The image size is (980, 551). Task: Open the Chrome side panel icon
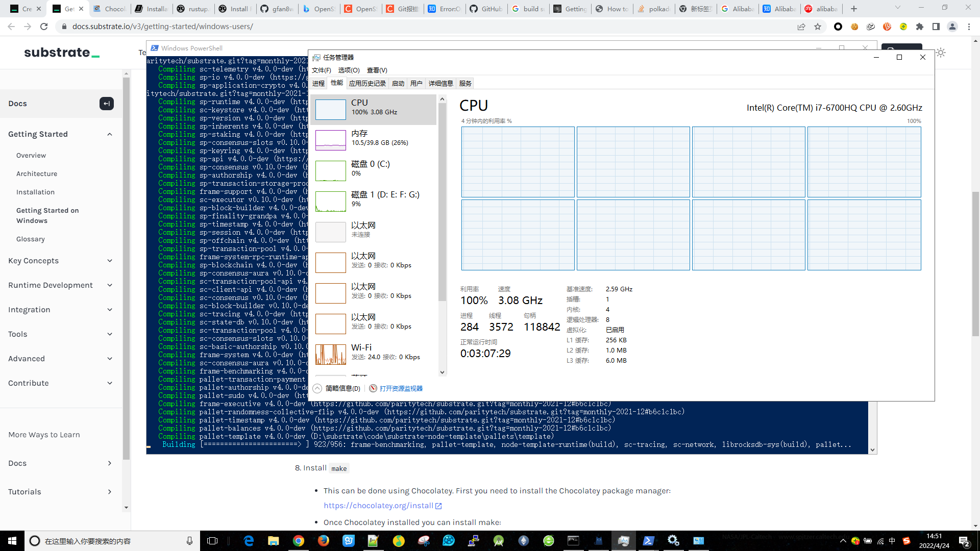936,27
